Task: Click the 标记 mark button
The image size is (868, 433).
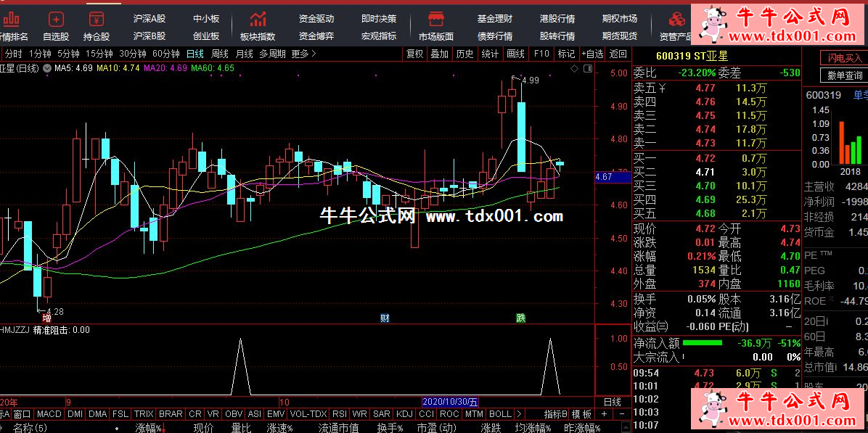Action: tap(566, 54)
